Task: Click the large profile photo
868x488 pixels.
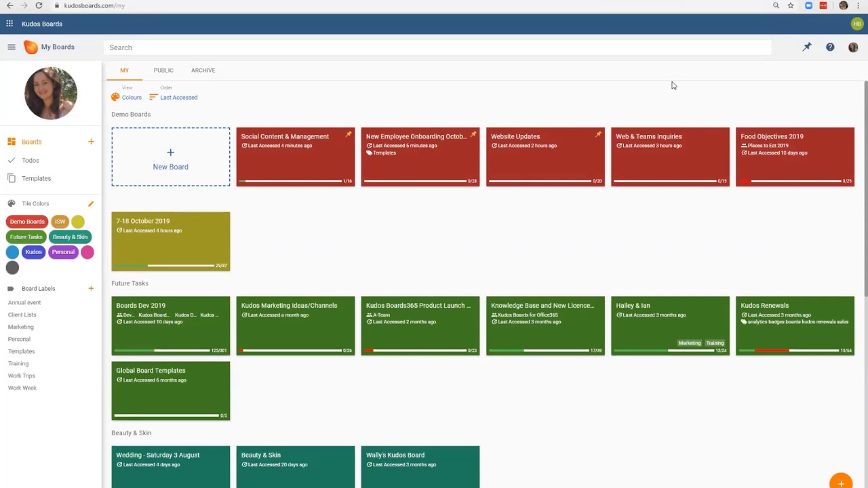Action: tap(51, 93)
